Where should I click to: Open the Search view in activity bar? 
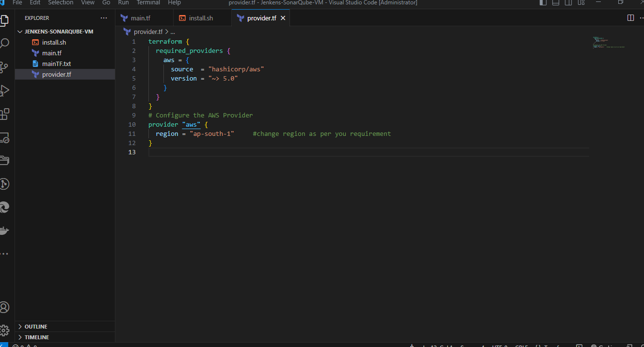(x=4, y=44)
